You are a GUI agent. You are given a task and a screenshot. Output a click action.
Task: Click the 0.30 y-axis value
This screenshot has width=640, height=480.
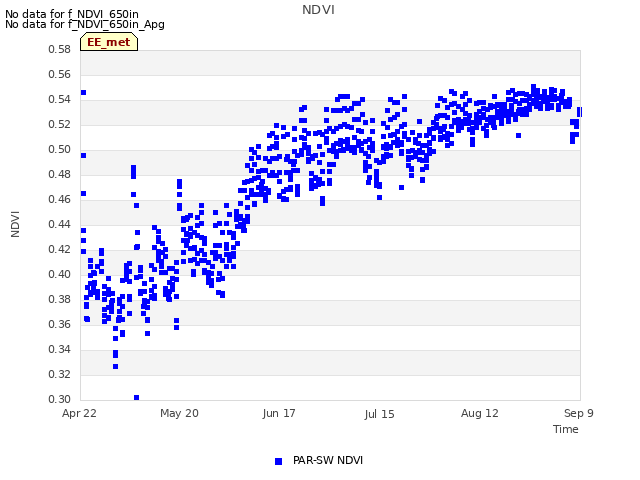[x=60, y=399]
